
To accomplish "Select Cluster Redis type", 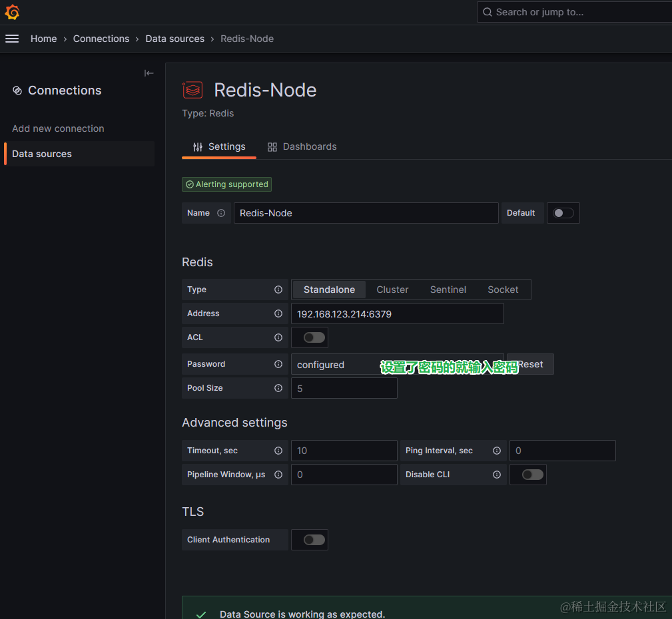I will (392, 290).
